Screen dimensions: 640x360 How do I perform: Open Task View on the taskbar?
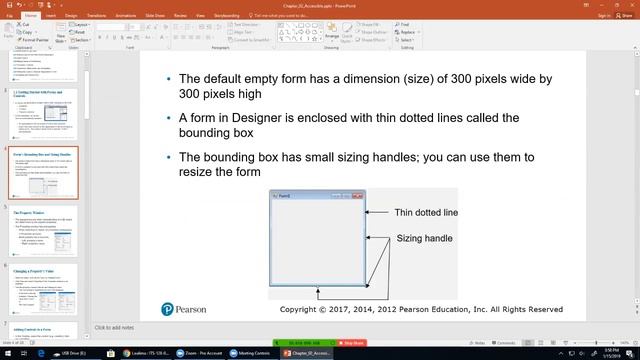[x=24, y=353]
